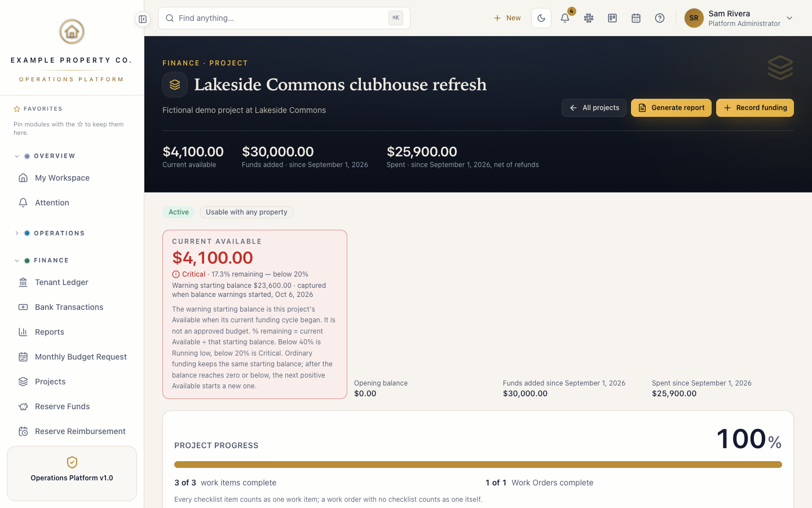Toggle dark mode moon icon

[x=541, y=18]
